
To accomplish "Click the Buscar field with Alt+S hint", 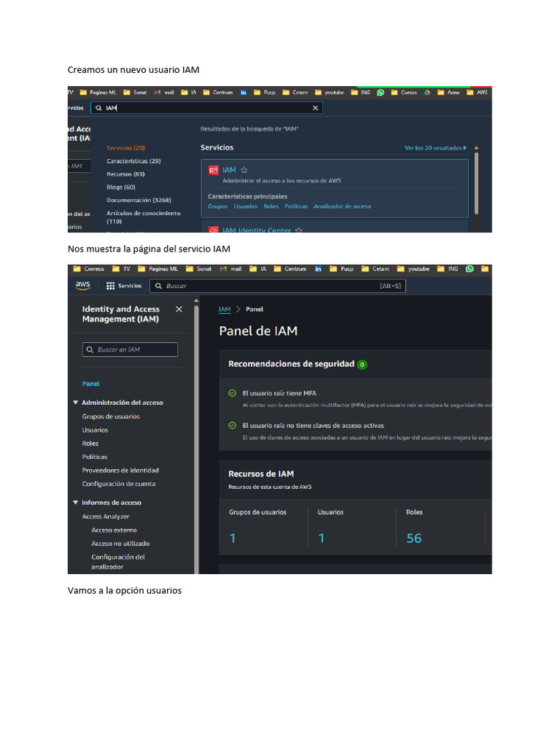I will click(x=278, y=286).
